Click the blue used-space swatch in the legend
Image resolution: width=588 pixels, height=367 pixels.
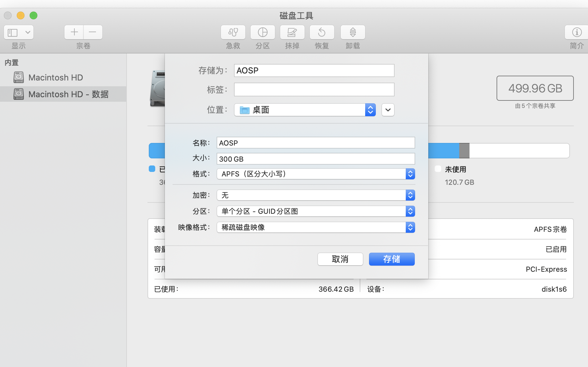point(152,169)
